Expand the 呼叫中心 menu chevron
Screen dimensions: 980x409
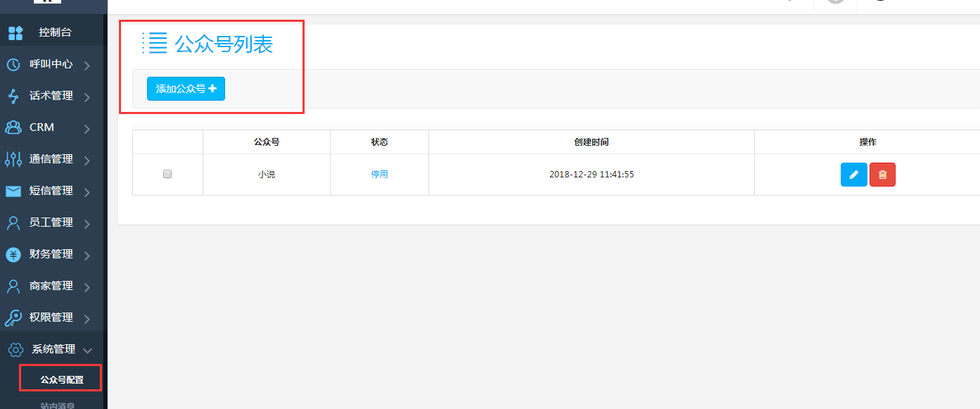87,65
